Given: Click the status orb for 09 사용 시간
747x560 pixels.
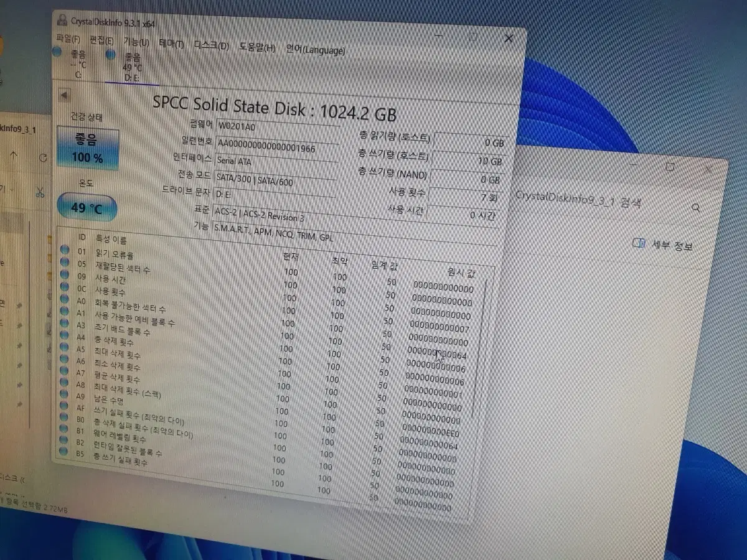Looking at the screenshot, I should tap(65, 274).
